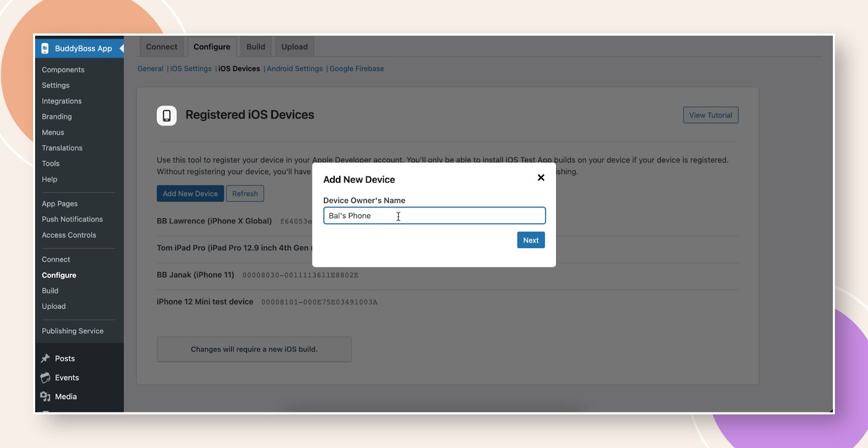Select the BB Janak (iPhone 11) device
Viewport: 868px width, 448px height.
coord(195,275)
